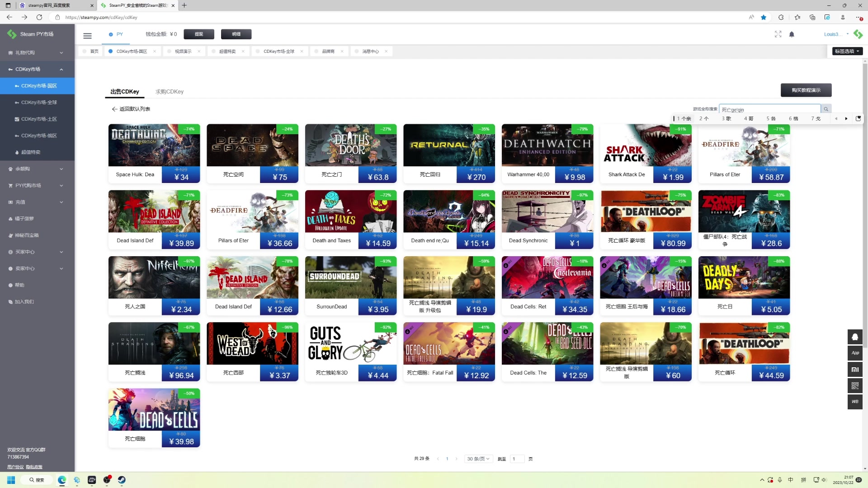Close the CDKey市场-全球 tab
868x488 pixels.
[302, 52]
